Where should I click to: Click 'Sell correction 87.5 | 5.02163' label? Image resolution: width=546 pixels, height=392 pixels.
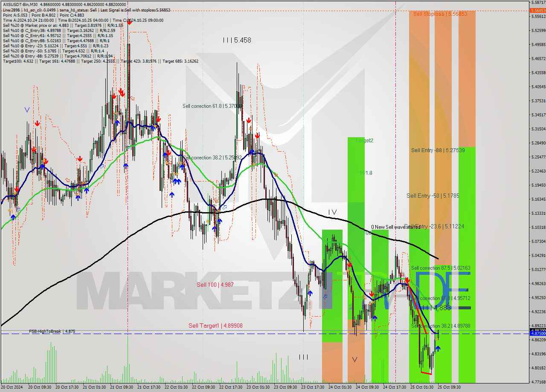point(441,268)
